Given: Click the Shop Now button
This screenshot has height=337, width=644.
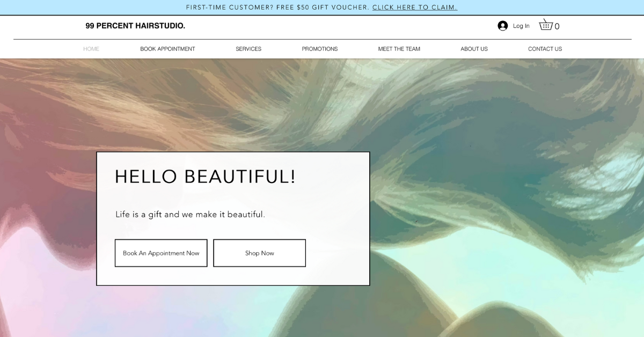Looking at the screenshot, I should tap(260, 253).
